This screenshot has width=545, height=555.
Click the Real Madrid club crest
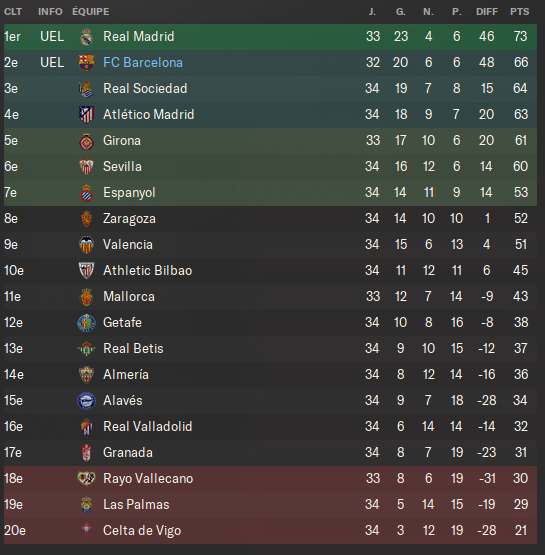[x=86, y=37]
